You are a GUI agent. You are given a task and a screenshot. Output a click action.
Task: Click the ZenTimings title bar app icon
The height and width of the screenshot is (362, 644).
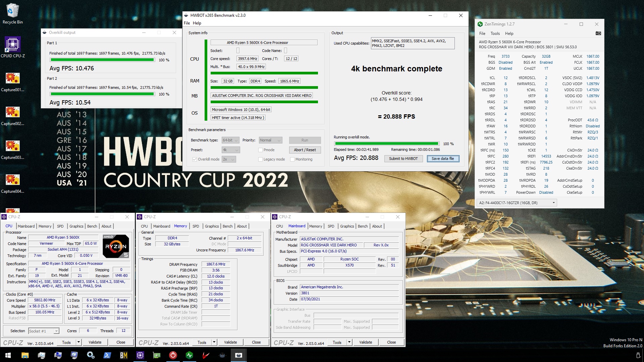click(480, 24)
